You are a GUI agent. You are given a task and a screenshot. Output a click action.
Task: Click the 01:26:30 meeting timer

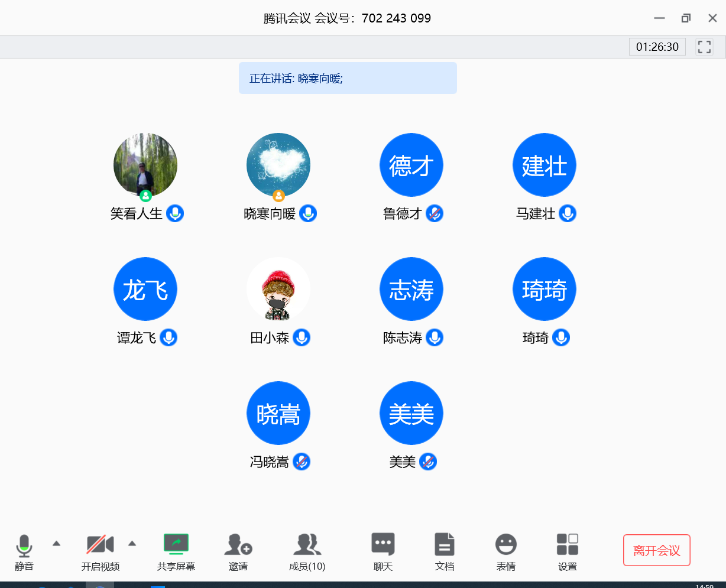point(657,47)
